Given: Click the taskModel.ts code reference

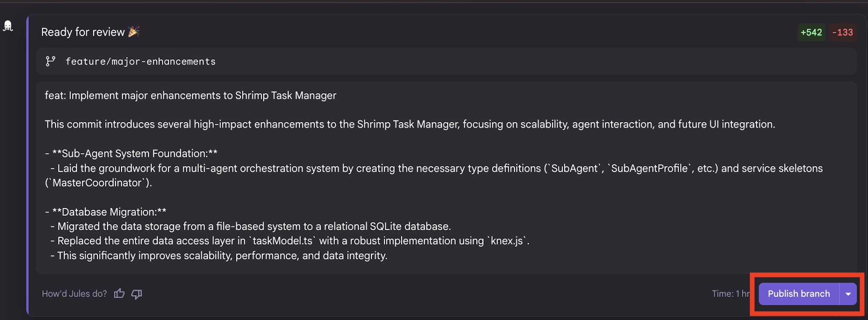Looking at the screenshot, I should click(x=283, y=241).
